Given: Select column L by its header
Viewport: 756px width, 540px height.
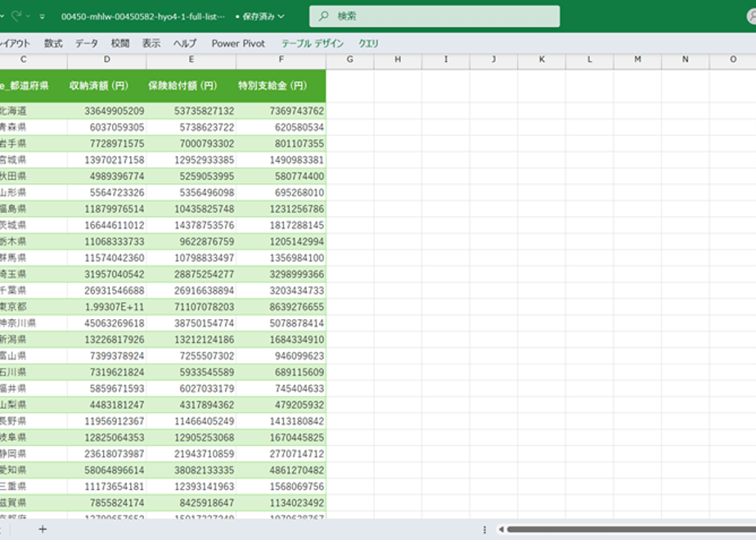Looking at the screenshot, I should click(x=590, y=59).
